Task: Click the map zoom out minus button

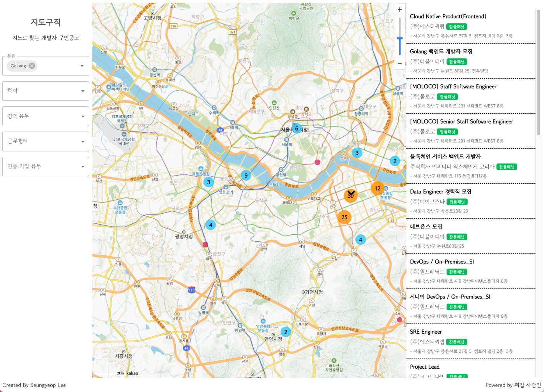Action: pos(399,63)
